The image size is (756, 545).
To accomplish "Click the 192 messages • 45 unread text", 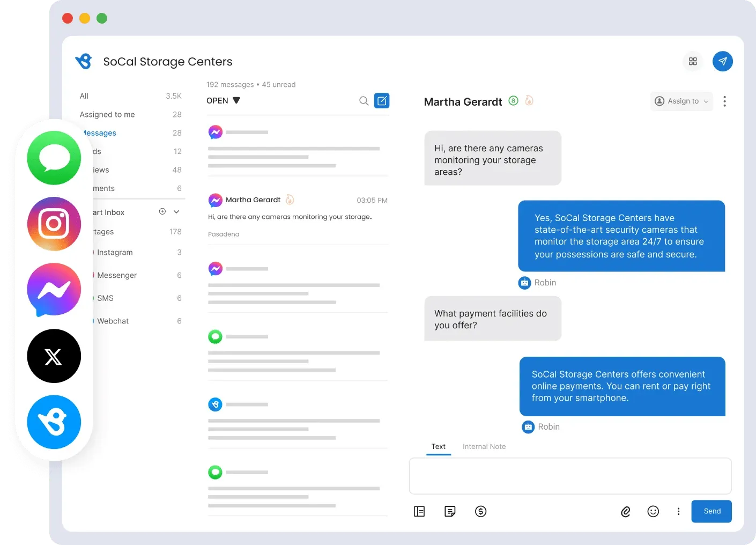I will [x=251, y=85].
